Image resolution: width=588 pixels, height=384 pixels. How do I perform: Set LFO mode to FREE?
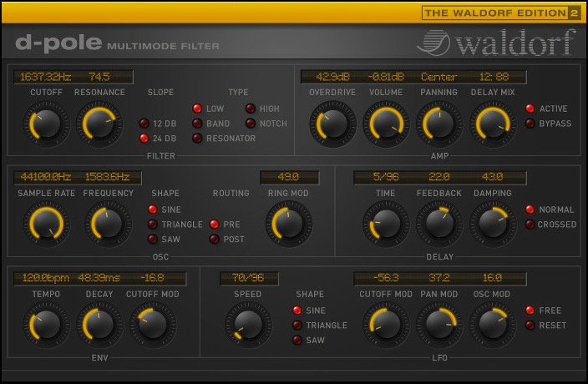(530, 311)
